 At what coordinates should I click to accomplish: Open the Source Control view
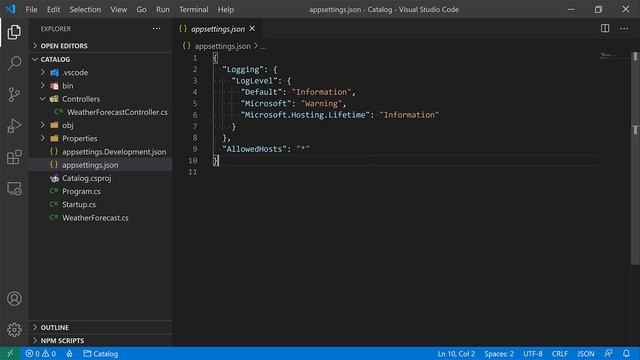coord(14,95)
